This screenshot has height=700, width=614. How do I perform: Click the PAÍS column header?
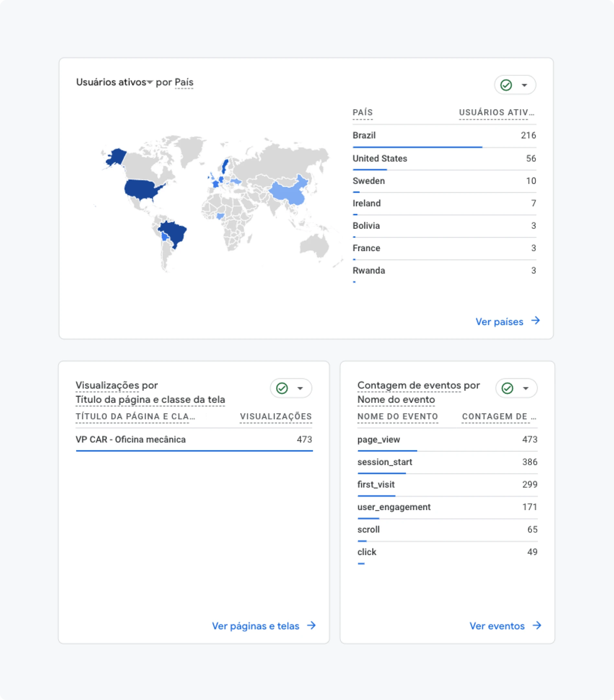[x=362, y=113]
